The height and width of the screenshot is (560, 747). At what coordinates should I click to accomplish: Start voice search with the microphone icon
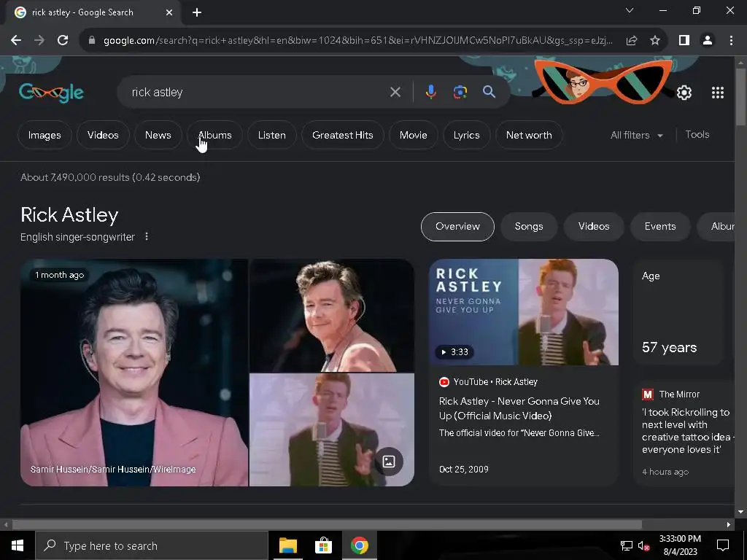pyautogui.click(x=430, y=92)
